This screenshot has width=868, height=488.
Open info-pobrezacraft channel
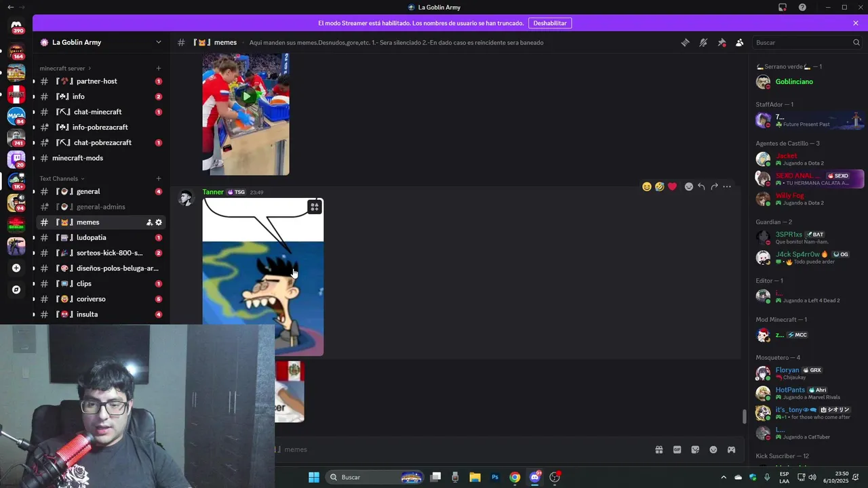pos(100,127)
